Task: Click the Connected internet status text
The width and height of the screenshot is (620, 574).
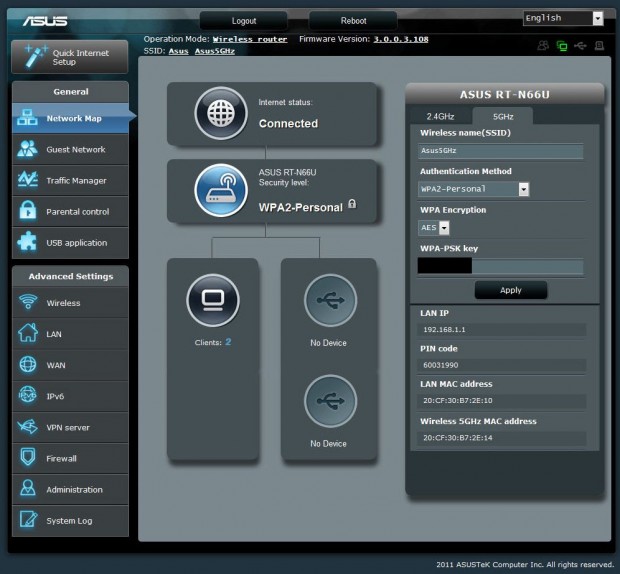Action: pos(288,124)
